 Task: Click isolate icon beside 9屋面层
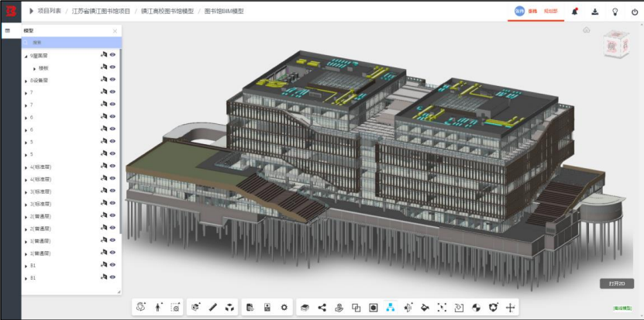[x=104, y=54]
